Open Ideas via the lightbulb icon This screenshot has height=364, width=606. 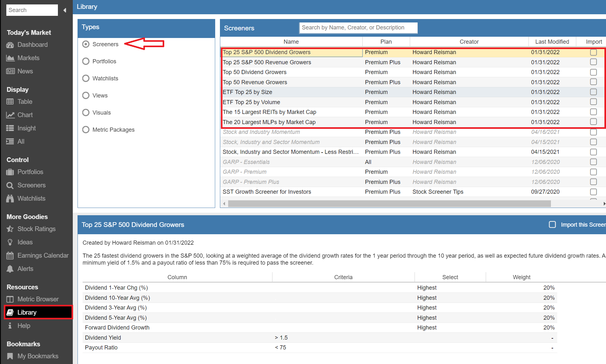10,242
